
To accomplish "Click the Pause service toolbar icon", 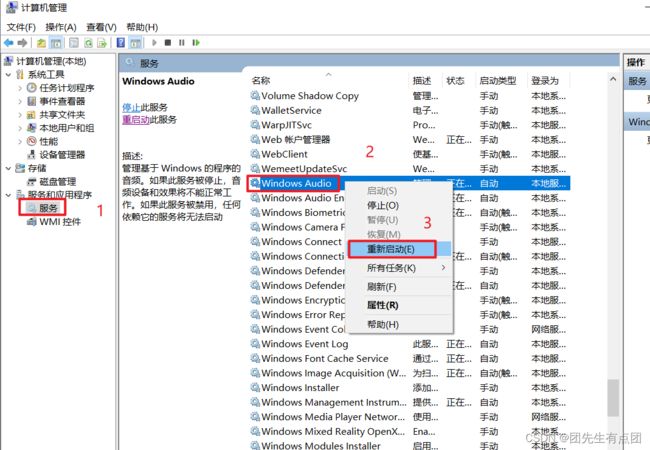I will 182,42.
